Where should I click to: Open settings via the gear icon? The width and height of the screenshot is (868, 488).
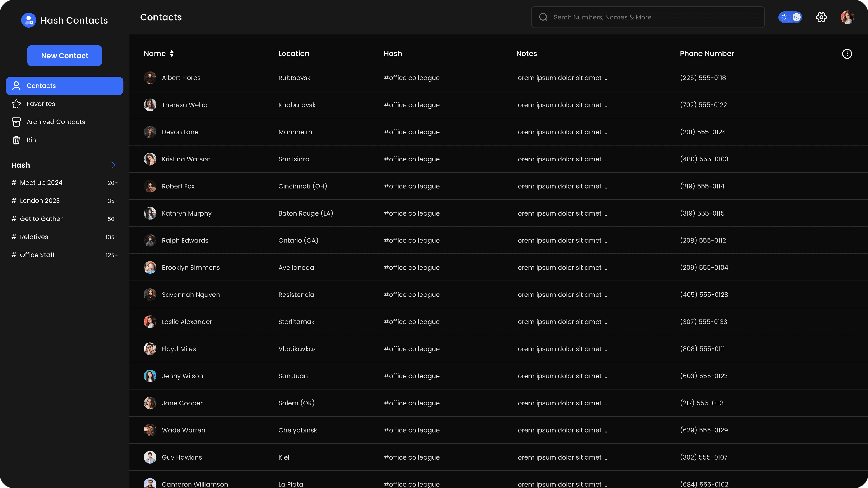[x=821, y=17]
